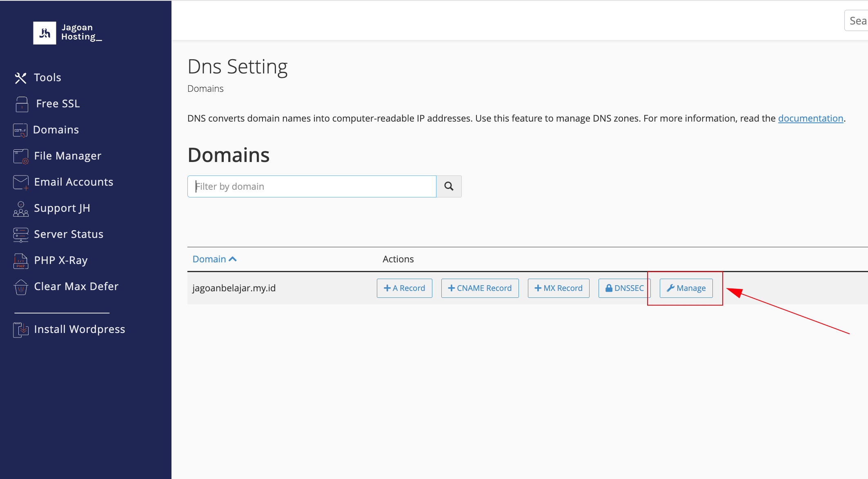
Task: Click the magnifier search button
Action: 449,186
